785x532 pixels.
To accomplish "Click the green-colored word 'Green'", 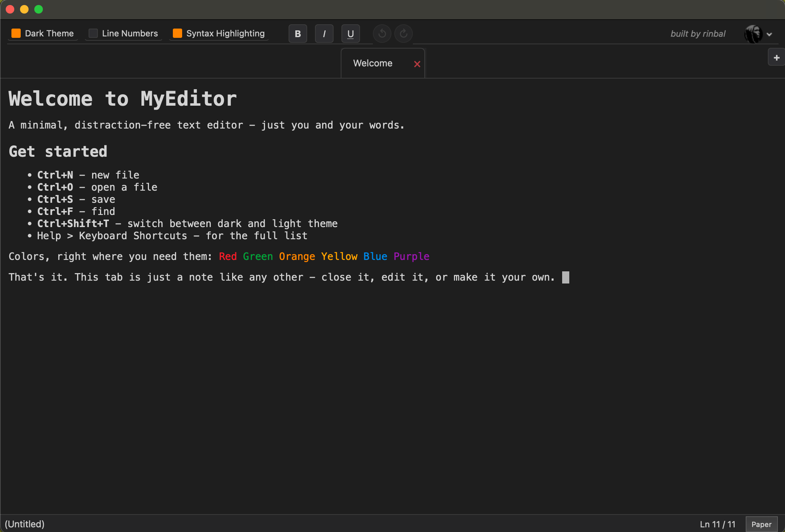I will tap(258, 256).
